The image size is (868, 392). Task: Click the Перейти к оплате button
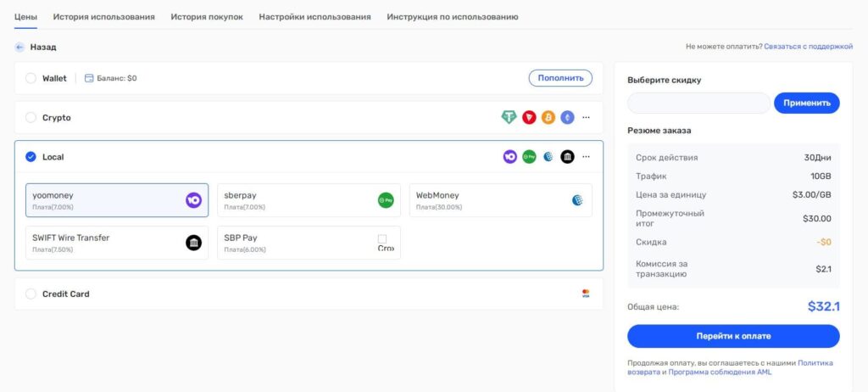(x=733, y=336)
